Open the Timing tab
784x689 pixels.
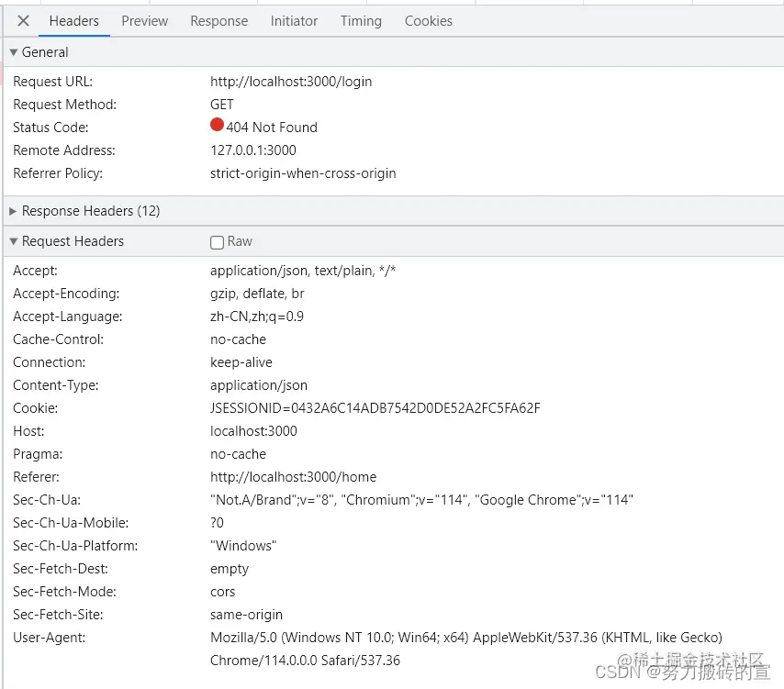361,21
